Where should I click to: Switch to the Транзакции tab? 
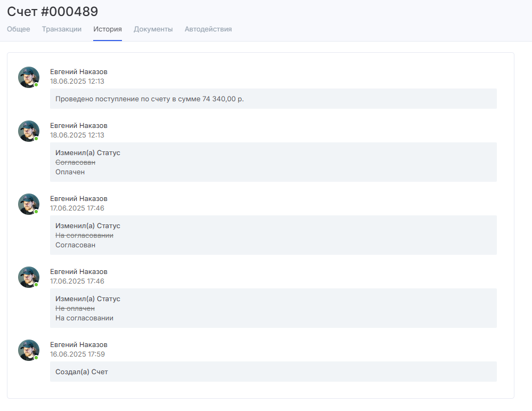pyautogui.click(x=62, y=29)
